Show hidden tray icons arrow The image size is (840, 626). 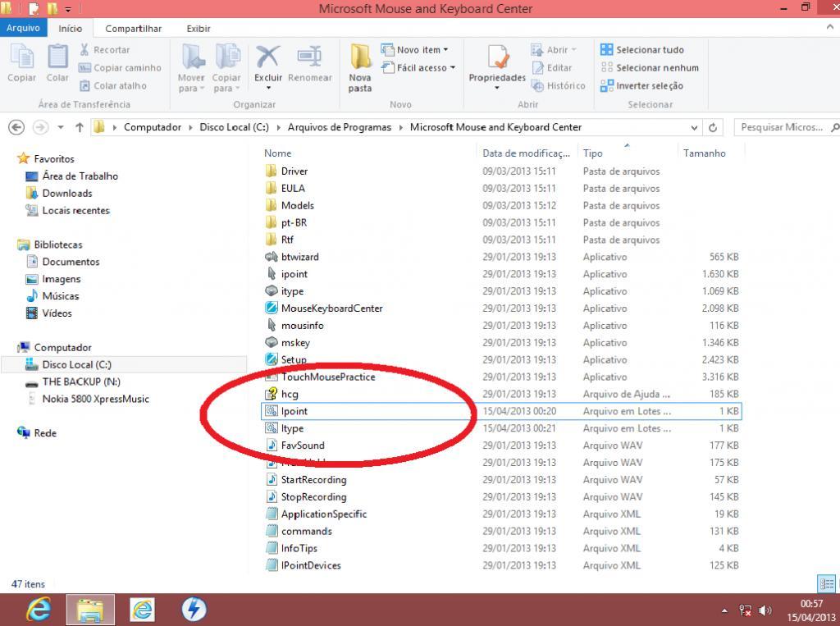[724, 610]
